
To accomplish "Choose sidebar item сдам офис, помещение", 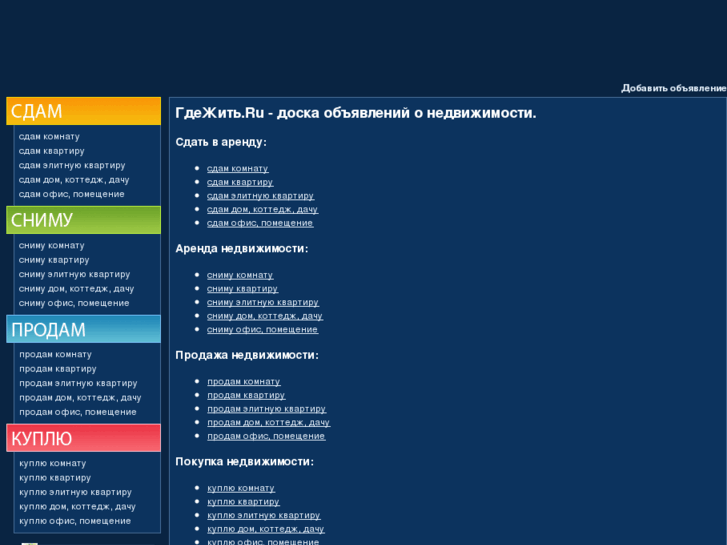I will 71,194.
